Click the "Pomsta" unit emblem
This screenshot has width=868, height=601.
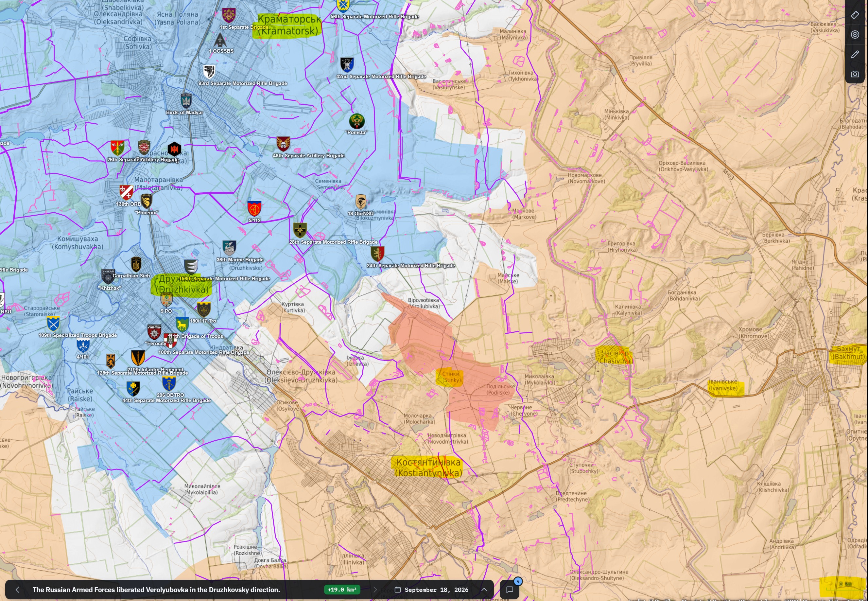tap(356, 121)
